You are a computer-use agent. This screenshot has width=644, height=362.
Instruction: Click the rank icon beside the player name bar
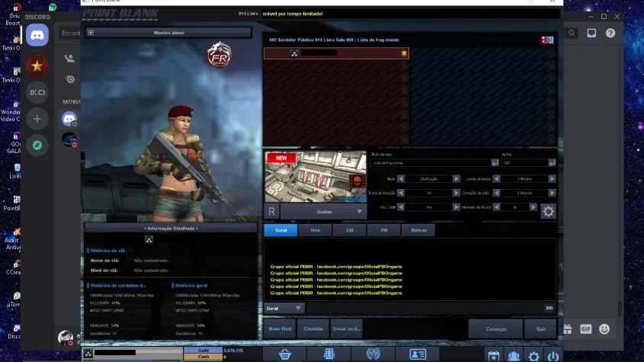tap(88, 353)
